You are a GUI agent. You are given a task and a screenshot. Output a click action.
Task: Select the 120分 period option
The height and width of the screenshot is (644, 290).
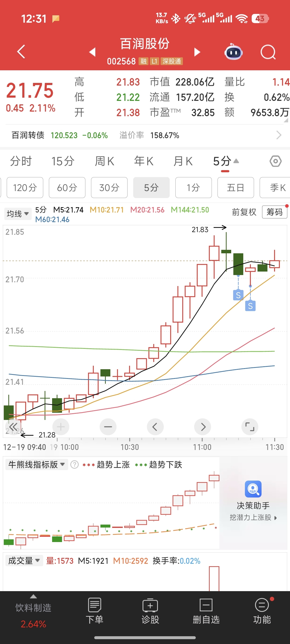pyautogui.click(x=25, y=188)
